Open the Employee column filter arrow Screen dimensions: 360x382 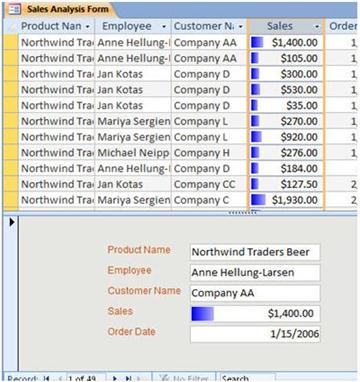click(164, 26)
